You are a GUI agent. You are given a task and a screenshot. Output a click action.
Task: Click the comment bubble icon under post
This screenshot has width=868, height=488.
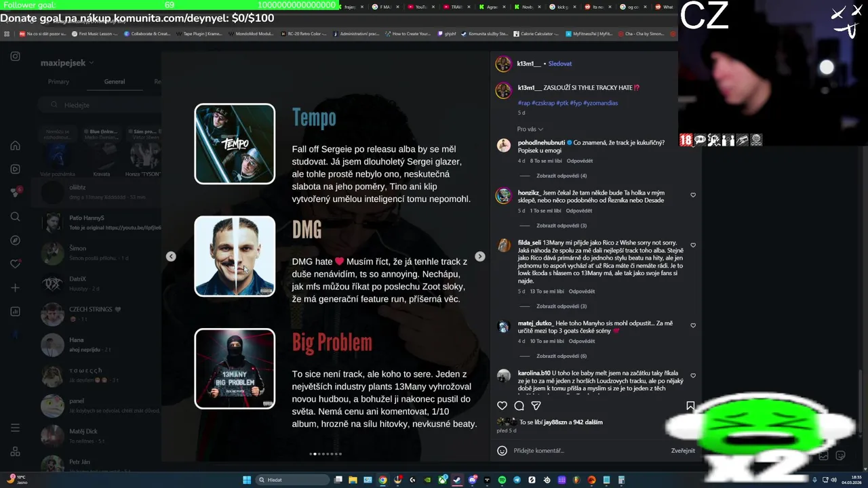pyautogui.click(x=519, y=405)
